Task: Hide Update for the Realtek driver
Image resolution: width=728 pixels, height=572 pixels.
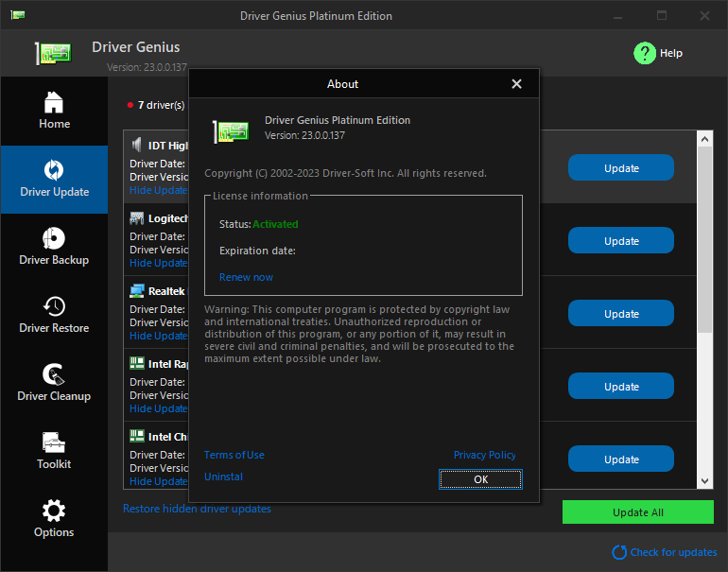Action: click(x=159, y=336)
